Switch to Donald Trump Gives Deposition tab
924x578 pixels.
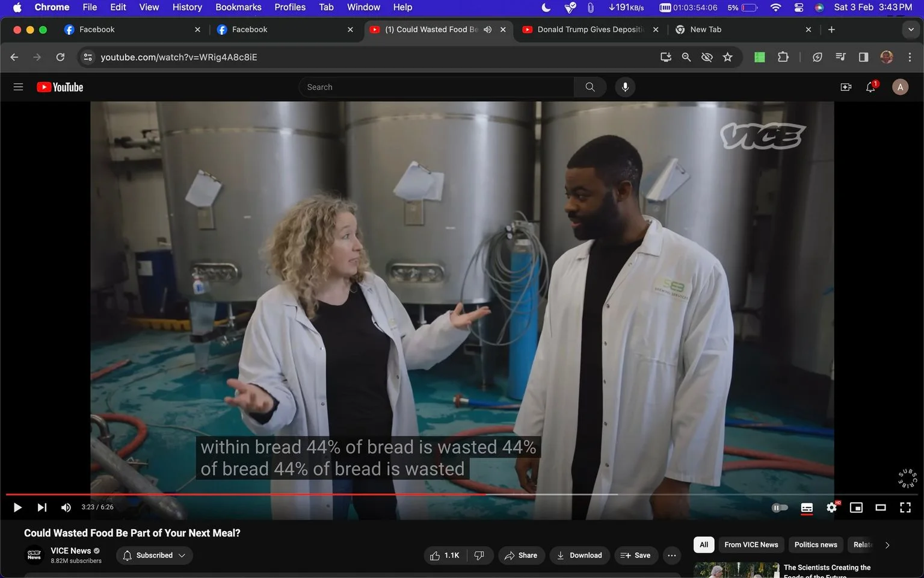(590, 30)
